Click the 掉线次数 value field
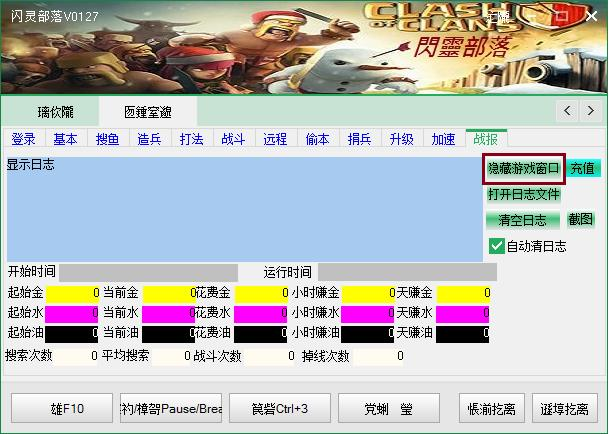 (x=379, y=356)
